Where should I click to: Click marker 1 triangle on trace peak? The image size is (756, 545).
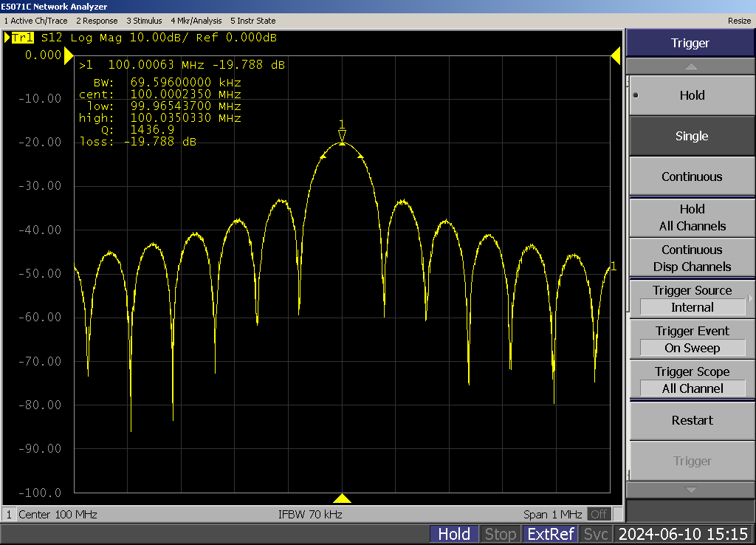tap(342, 135)
